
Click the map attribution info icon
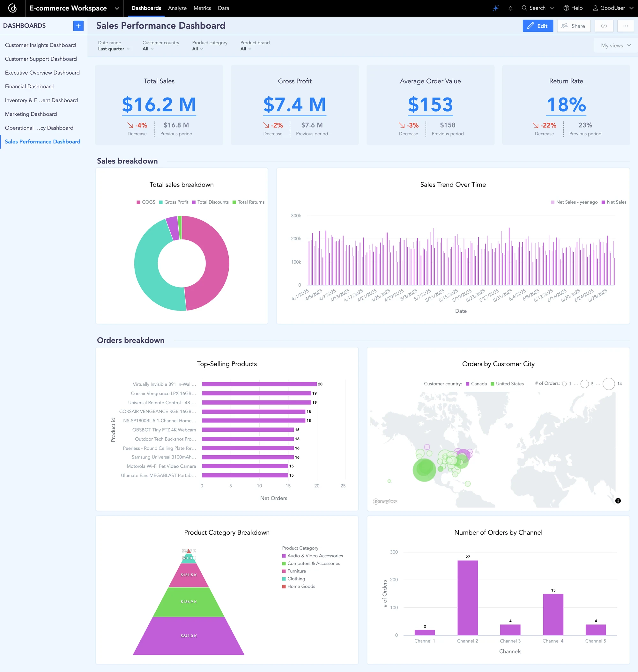(x=618, y=501)
